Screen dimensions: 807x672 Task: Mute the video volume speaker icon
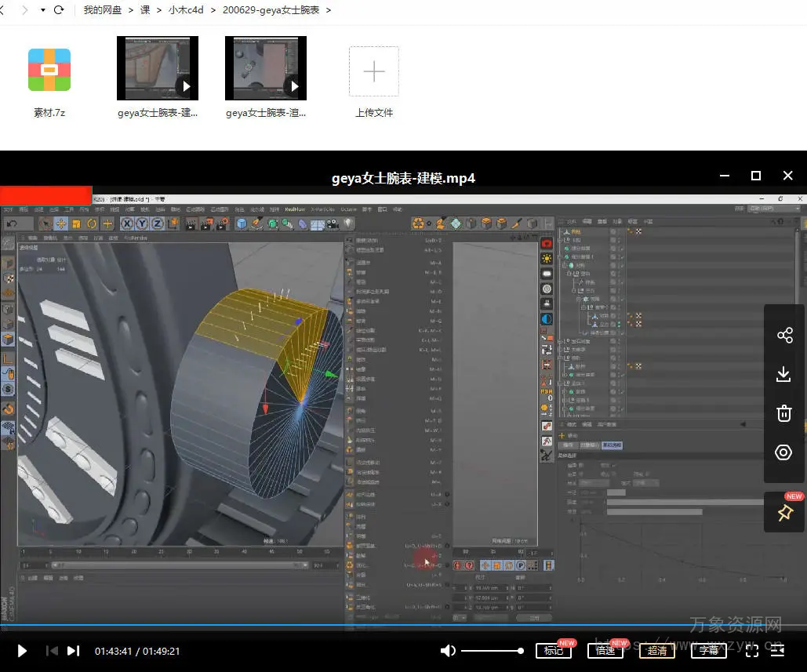pos(448,651)
